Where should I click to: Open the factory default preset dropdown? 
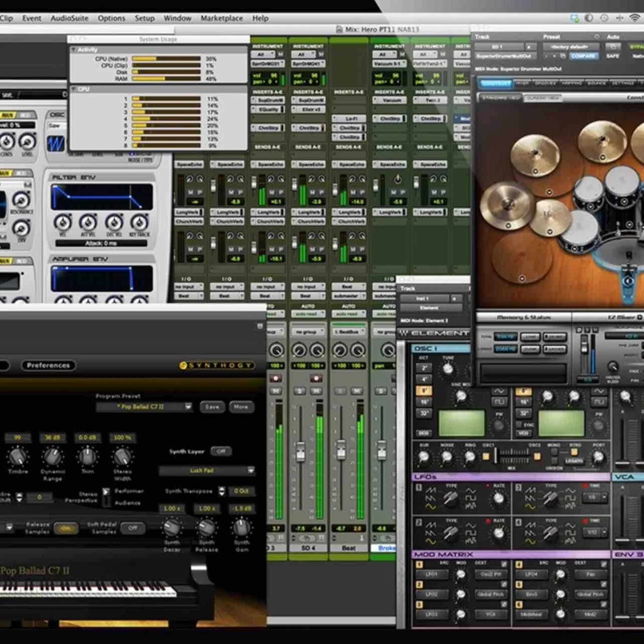[572, 46]
